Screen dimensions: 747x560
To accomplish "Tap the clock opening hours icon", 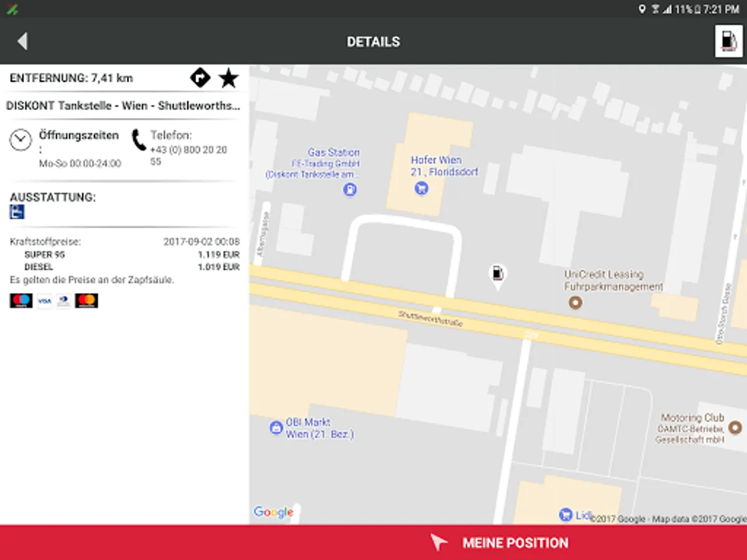I will click(21, 139).
